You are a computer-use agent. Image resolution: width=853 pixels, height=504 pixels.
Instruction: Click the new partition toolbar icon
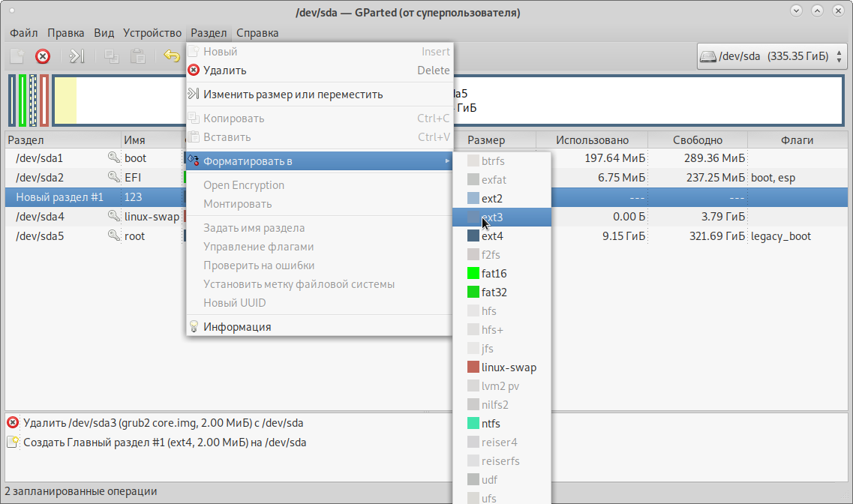pos(17,56)
